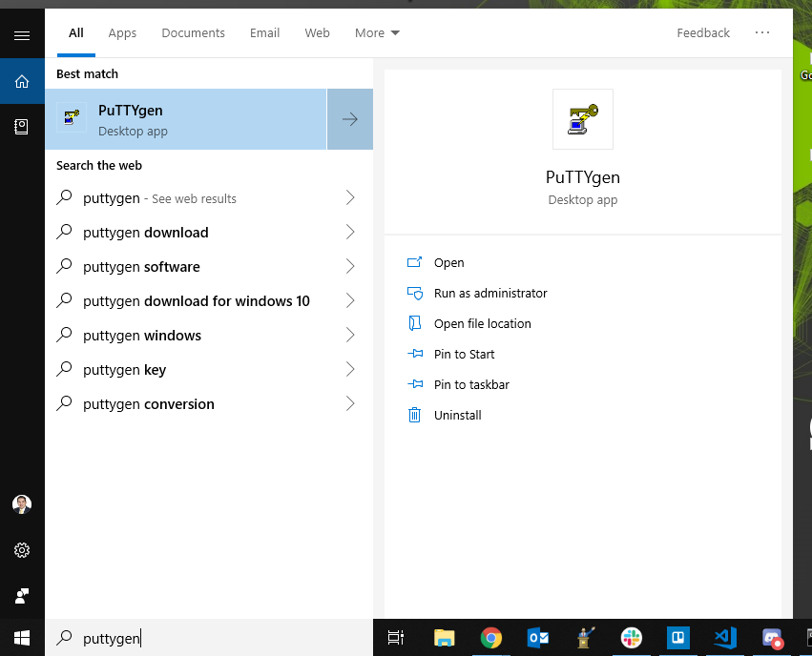Open Trello from the taskbar
812x656 pixels.
point(677,638)
